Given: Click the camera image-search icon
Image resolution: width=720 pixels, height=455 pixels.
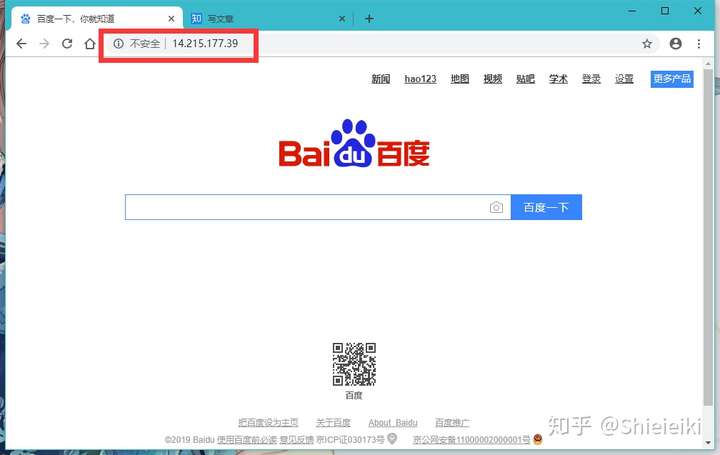Looking at the screenshot, I should pyautogui.click(x=496, y=208).
